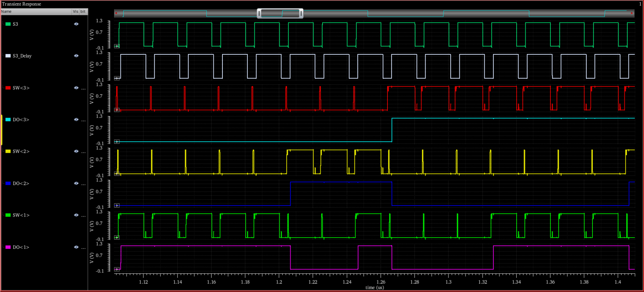Click the V (V) axis label of DO<1> strip
Screen dimensions: 644x292
(x=91, y=258)
